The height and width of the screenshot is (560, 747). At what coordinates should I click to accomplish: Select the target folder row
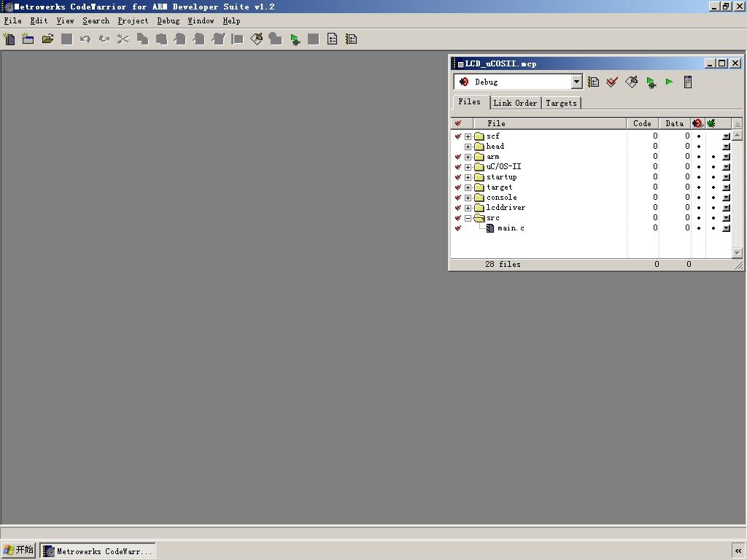click(x=591, y=187)
